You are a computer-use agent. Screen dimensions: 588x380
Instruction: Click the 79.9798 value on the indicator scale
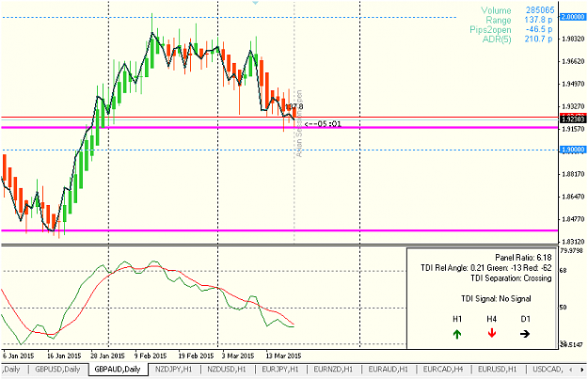tap(571, 251)
